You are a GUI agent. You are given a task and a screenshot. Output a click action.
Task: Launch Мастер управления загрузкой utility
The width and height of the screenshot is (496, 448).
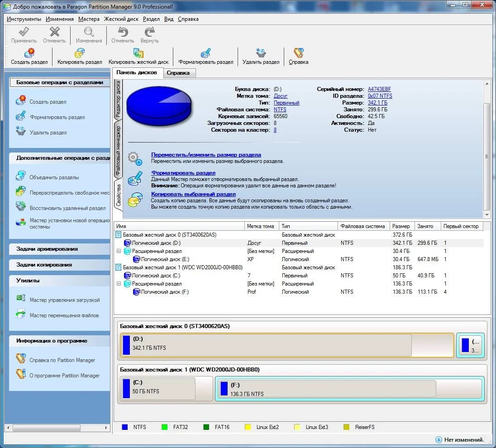(64, 300)
